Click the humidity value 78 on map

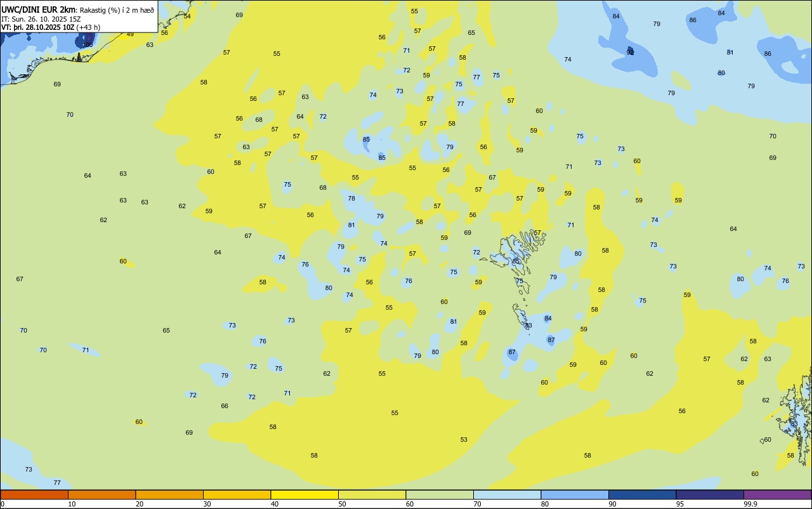[x=351, y=199]
